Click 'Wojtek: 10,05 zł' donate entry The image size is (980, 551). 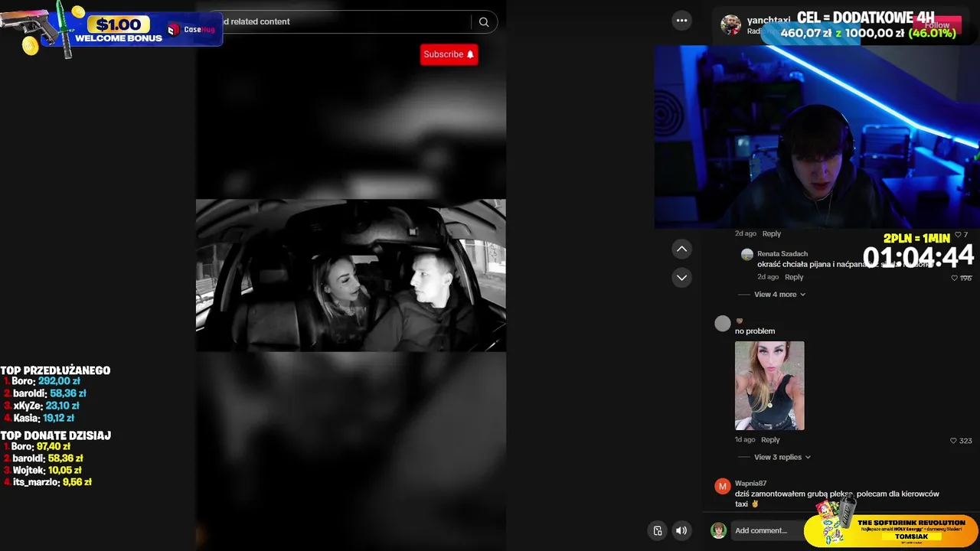(42, 471)
